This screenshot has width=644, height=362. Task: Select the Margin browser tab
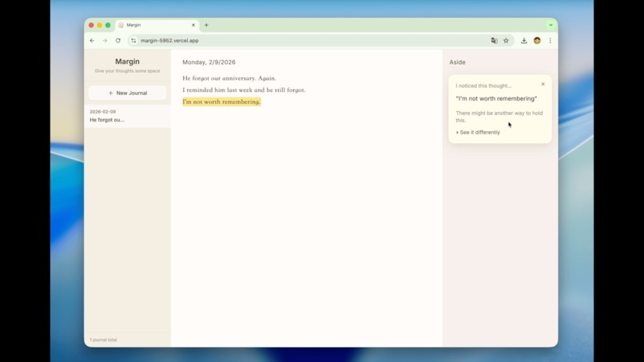157,25
